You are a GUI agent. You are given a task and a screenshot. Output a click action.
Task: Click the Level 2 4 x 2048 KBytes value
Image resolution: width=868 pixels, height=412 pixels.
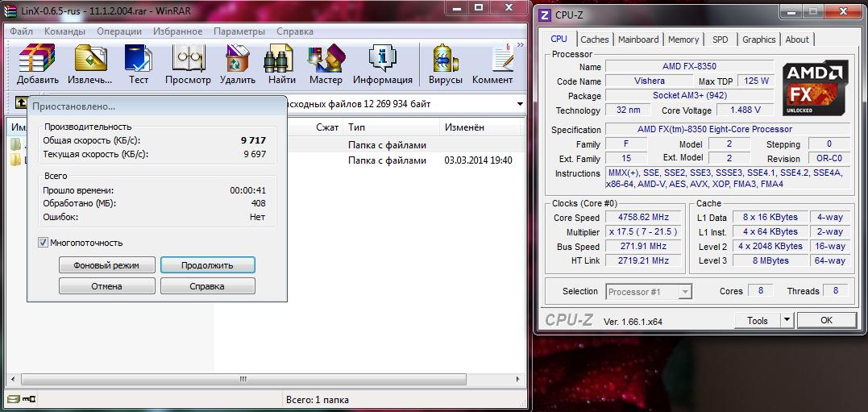(x=770, y=246)
